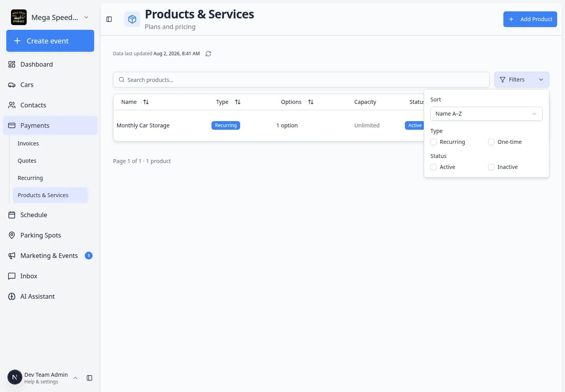This screenshot has width=565, height=392.
Task: Open Marketing & Events
Action: [50, 256]
